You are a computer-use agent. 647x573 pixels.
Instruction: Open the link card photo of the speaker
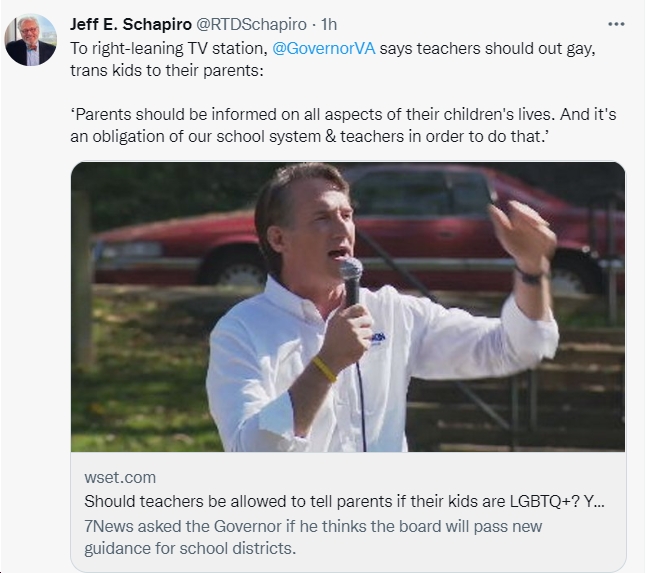pyautogui.click(x=348, y=307)
